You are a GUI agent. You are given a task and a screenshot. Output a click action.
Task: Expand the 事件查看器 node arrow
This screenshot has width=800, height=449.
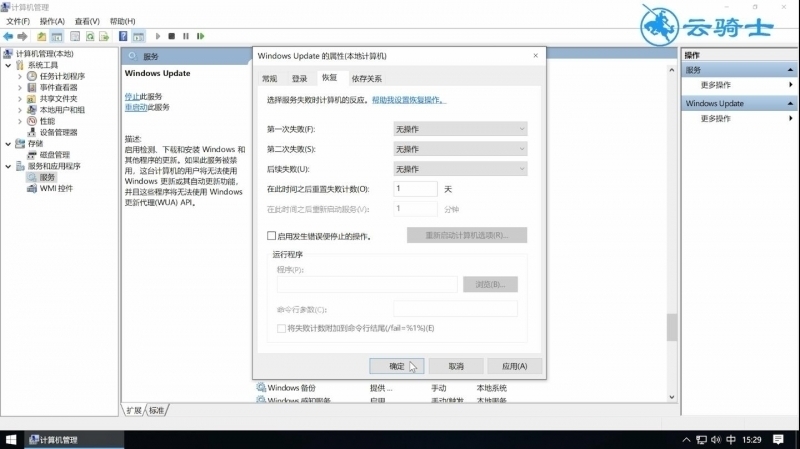click(x=20, y=87)
